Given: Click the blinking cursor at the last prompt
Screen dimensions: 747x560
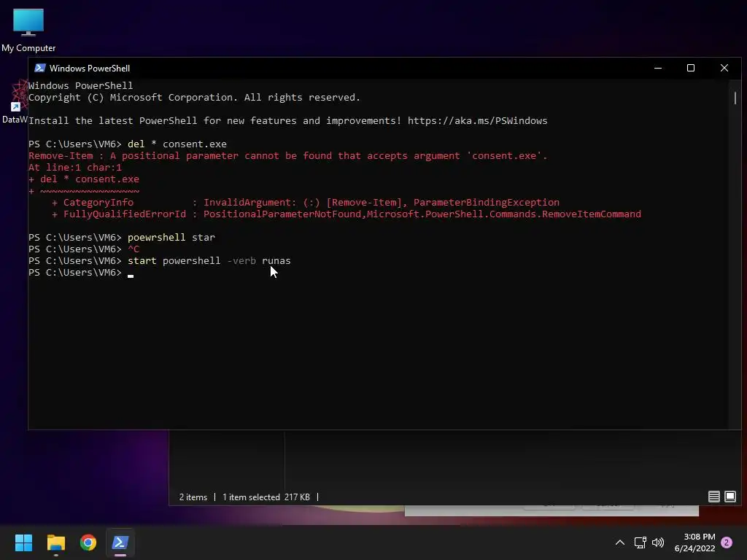Looking at the screenshot, I should pyautogui.click(x=131, y=274).
